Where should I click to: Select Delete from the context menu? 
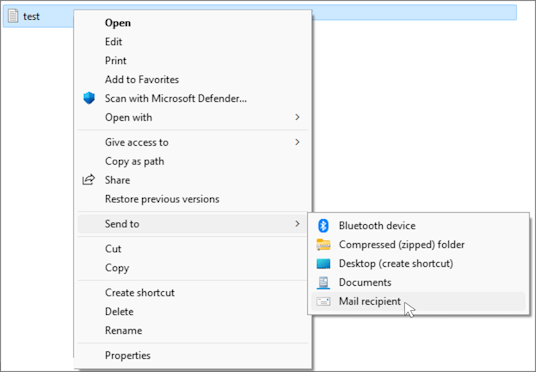tap(193, 311)
